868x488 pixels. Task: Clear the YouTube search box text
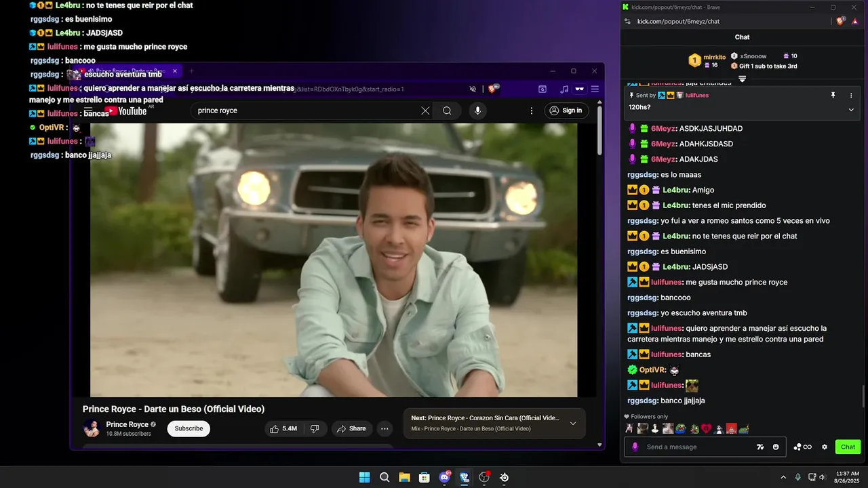(x=425, y=110)
